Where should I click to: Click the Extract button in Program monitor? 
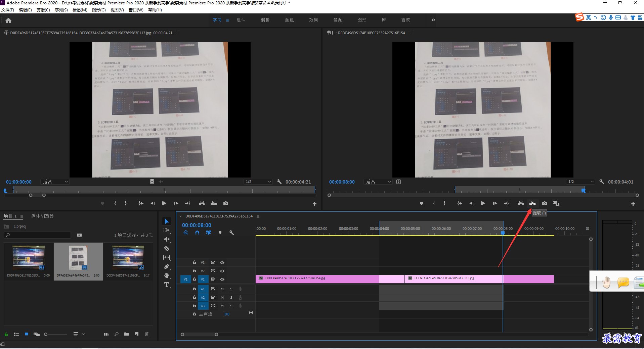(x=532, y=203)
